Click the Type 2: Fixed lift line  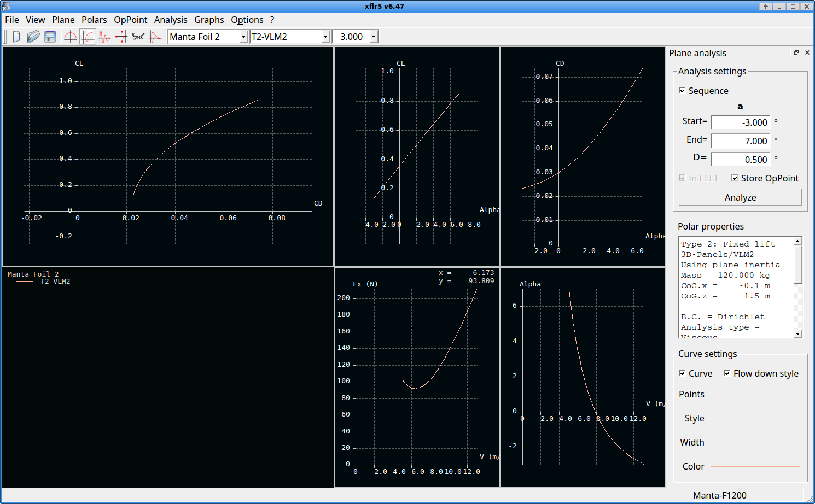click(x=728, y=244)
